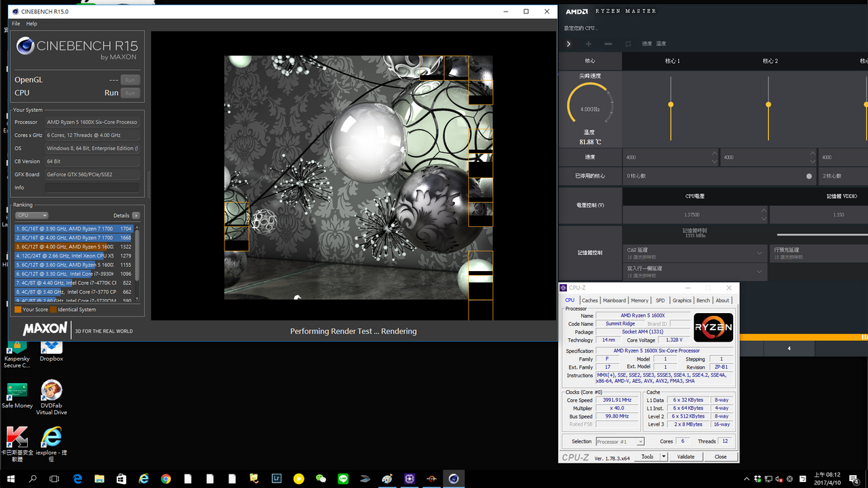Open the Help menu in Cinebench
Viewport: 868px width, 488px height.
click(31, 24)
